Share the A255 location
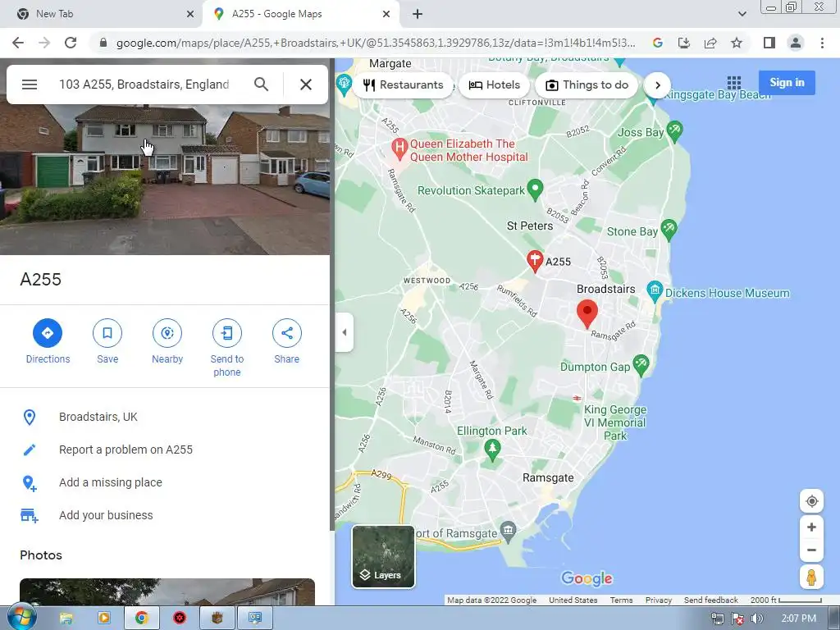The height and width of the screenshot is (630, 840). (286, 333)
